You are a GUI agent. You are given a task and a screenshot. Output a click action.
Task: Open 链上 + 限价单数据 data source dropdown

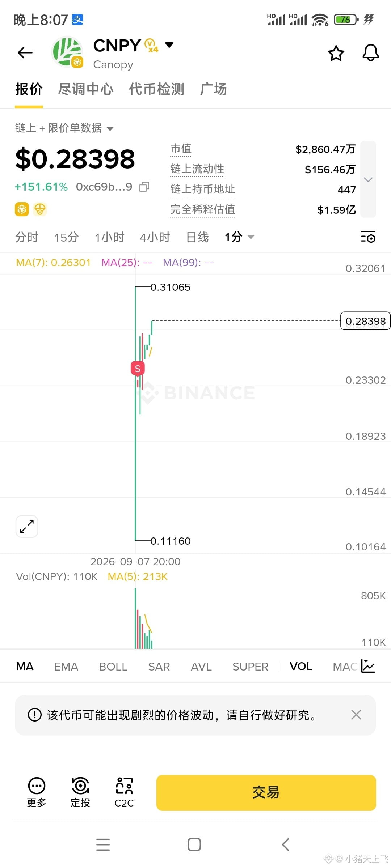tap(64, 128)
